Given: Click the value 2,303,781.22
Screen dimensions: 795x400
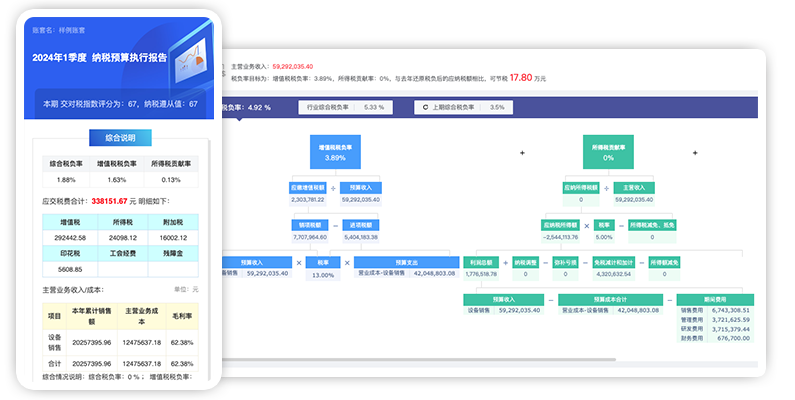Looking at the screenshot, I should 308,200.
